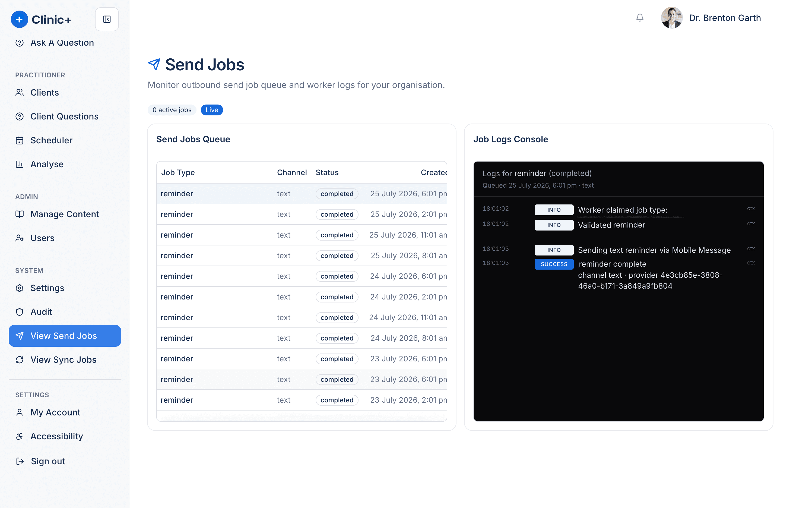This screenshot has width=812, height=508.
Task: Open notifications with the bell icon
Action: 640,17
